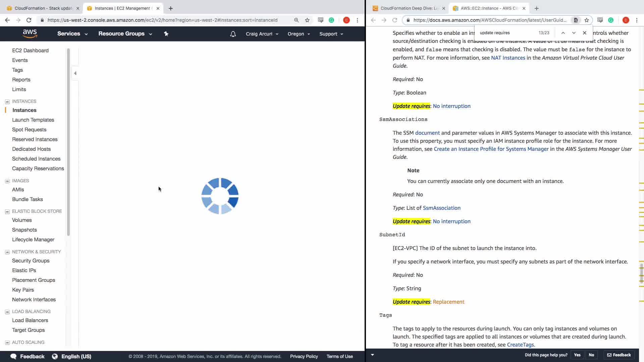Viewport: 644px width, 362px height.
Task: Go to next find match arrow
Action: click(x=574, y=33)
